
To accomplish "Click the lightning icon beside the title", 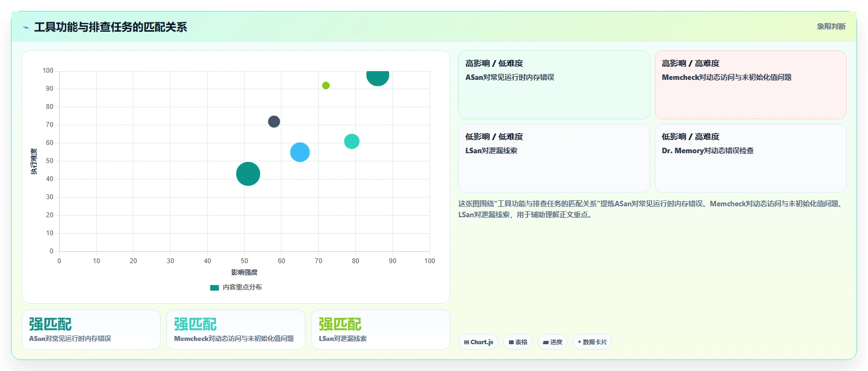I will 26,27.
